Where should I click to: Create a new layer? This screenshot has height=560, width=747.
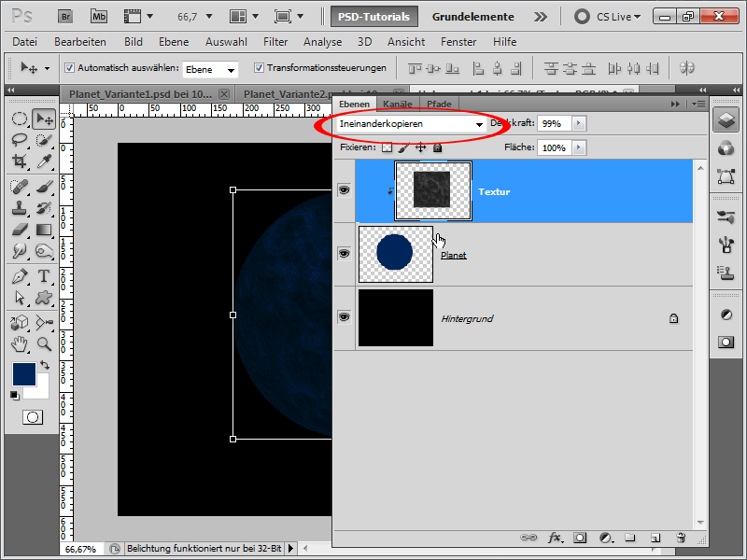pyautogui.click(x=655, y=539)
